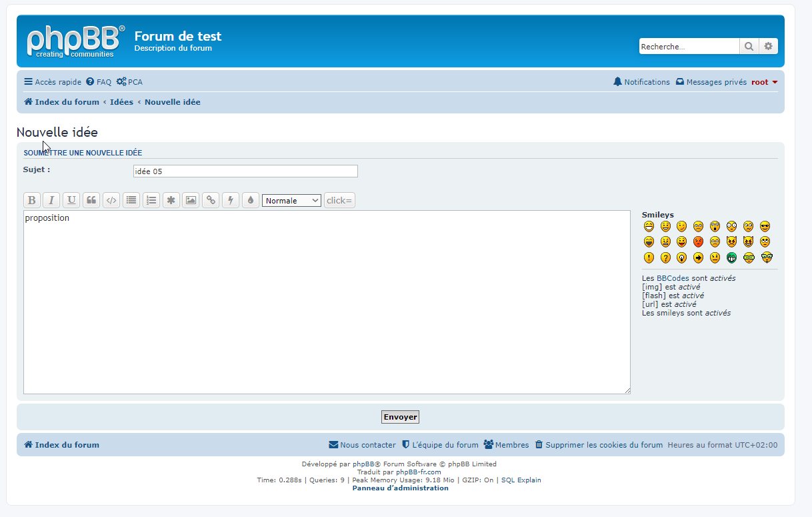The image size is (812, 517).
Task: Open the Normale font size dropdown
Action: coord(291,200)
